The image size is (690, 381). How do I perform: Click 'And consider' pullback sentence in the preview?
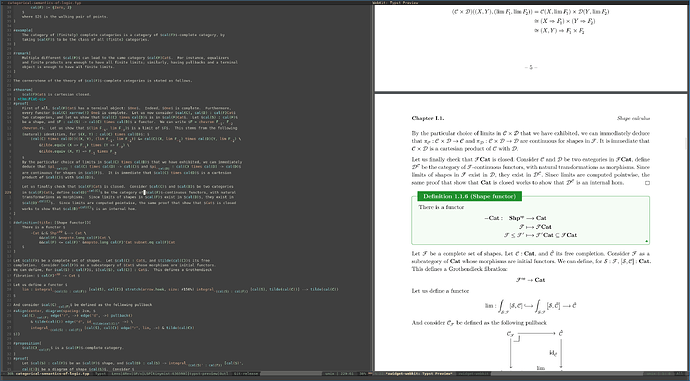pos(479,323)
